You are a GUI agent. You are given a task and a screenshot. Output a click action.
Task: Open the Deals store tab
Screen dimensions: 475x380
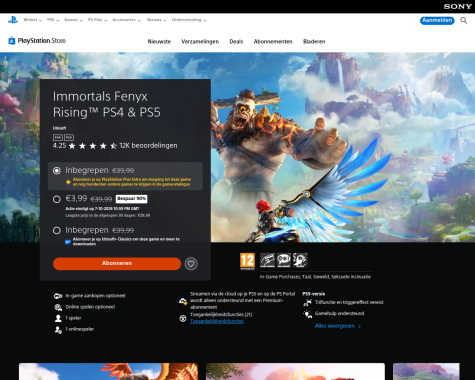pos(236,42)
